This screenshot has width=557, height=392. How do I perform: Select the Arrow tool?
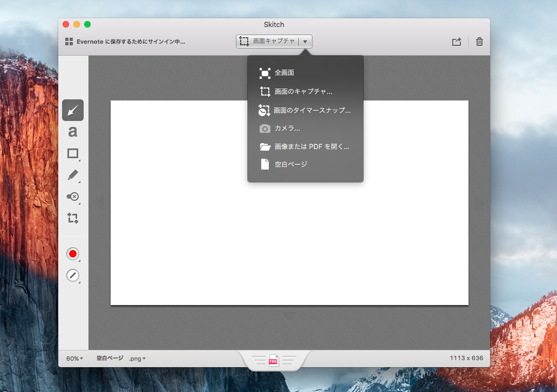[x=73, y=110]
